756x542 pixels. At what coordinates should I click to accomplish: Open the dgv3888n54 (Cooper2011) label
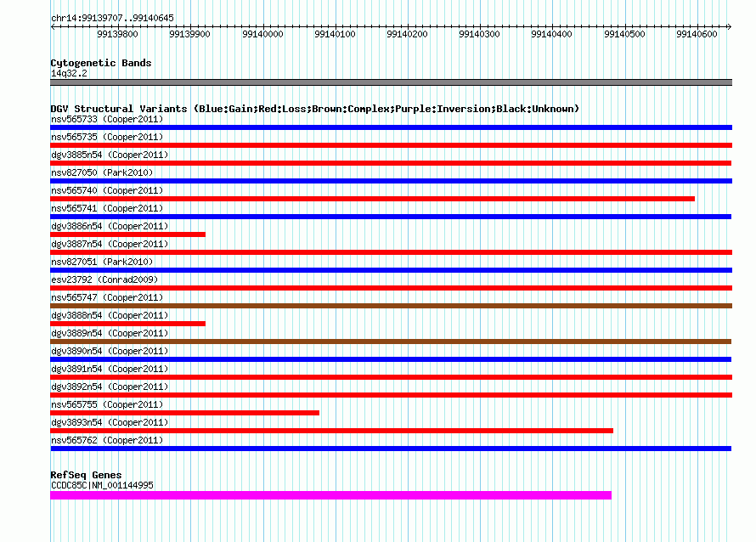[110, 315]
